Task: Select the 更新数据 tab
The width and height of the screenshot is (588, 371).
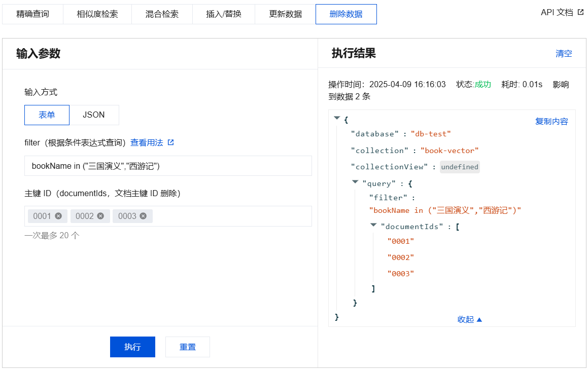Action: (285, 14)
